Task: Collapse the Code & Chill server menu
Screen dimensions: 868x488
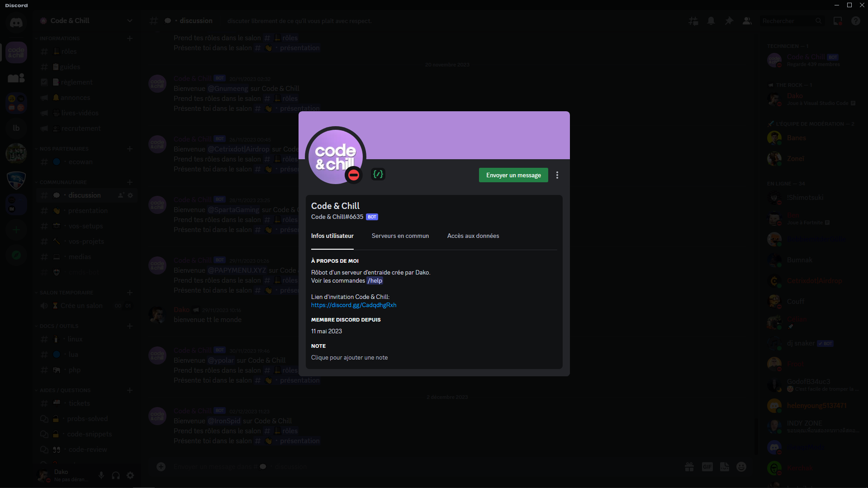Action: tap(130, 20)
